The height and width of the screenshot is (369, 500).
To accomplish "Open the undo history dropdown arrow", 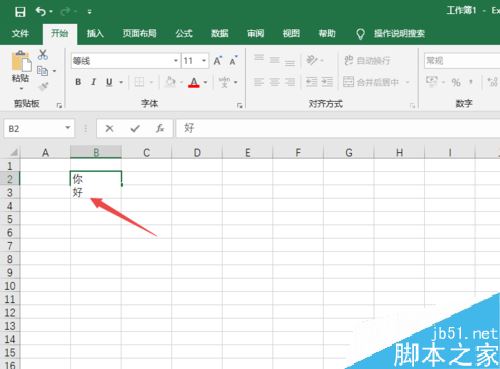I will tap(51, 12).
